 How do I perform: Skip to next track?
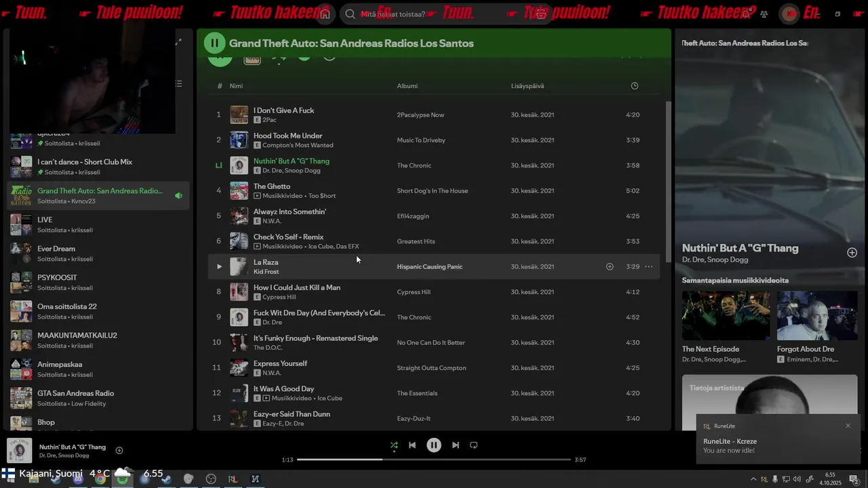[x=456, y=445]
